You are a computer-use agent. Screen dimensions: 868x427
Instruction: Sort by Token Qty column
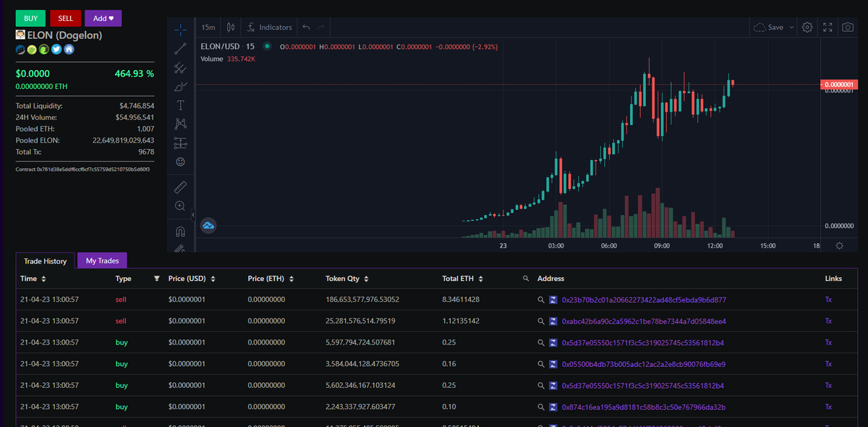366,279
